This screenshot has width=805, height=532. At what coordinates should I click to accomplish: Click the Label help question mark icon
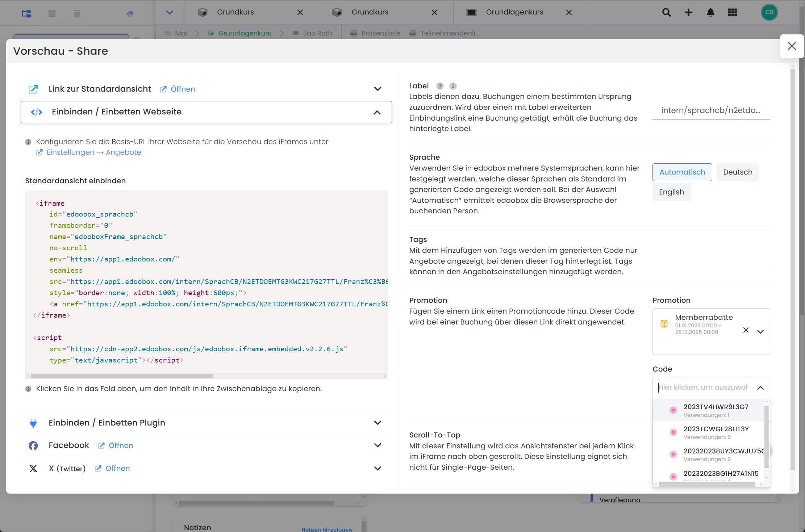440,86
